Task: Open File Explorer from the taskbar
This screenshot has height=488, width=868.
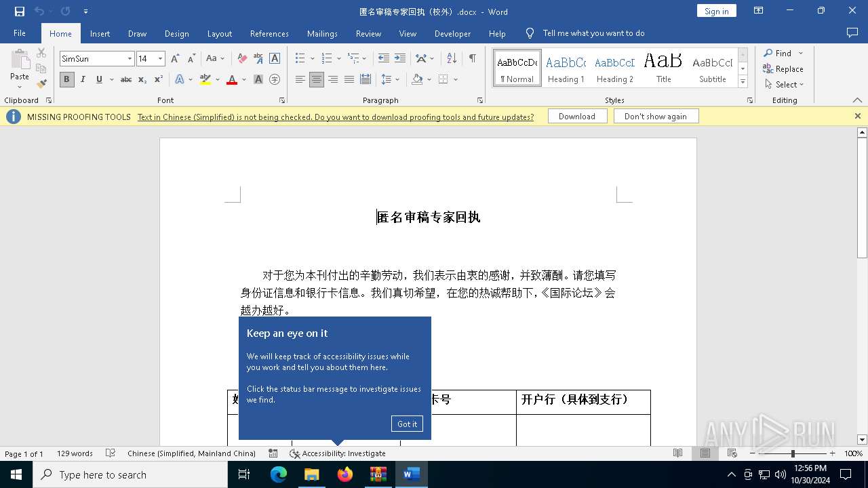Action: point(312,474)
